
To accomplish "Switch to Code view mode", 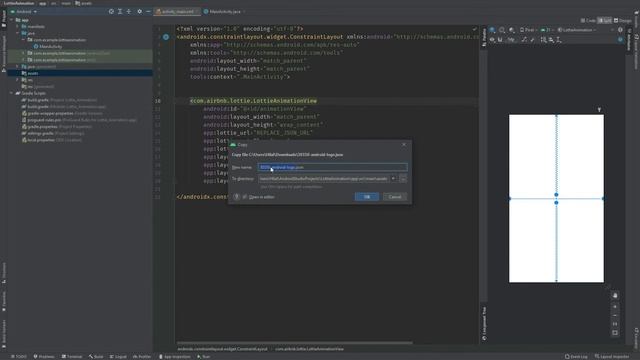I will (x=588, y=20).
